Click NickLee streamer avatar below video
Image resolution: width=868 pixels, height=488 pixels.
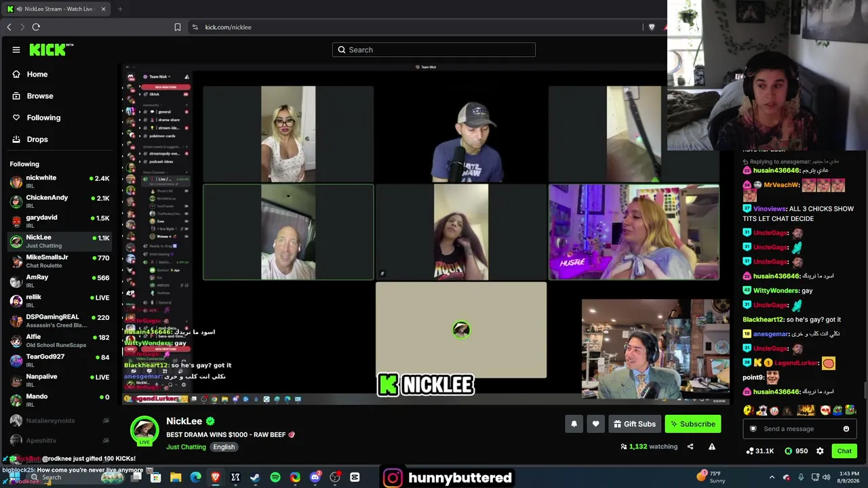point(144,430)
